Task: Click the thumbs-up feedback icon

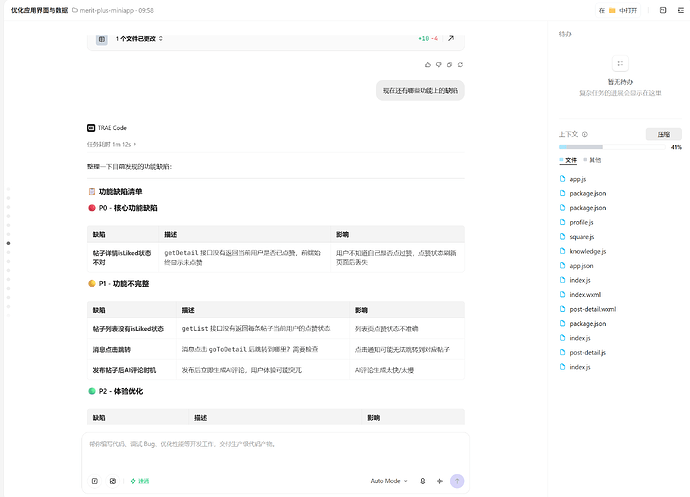Action: tap(428, 65)
